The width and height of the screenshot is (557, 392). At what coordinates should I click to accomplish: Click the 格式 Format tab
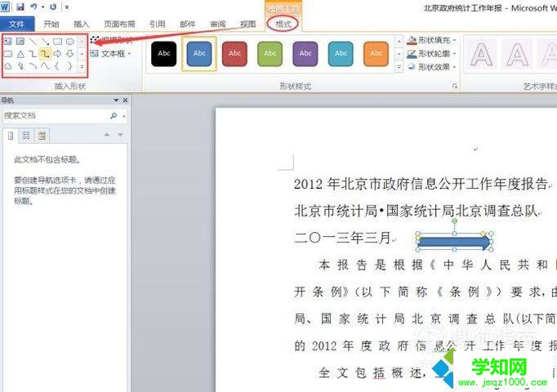pos(283,24)
